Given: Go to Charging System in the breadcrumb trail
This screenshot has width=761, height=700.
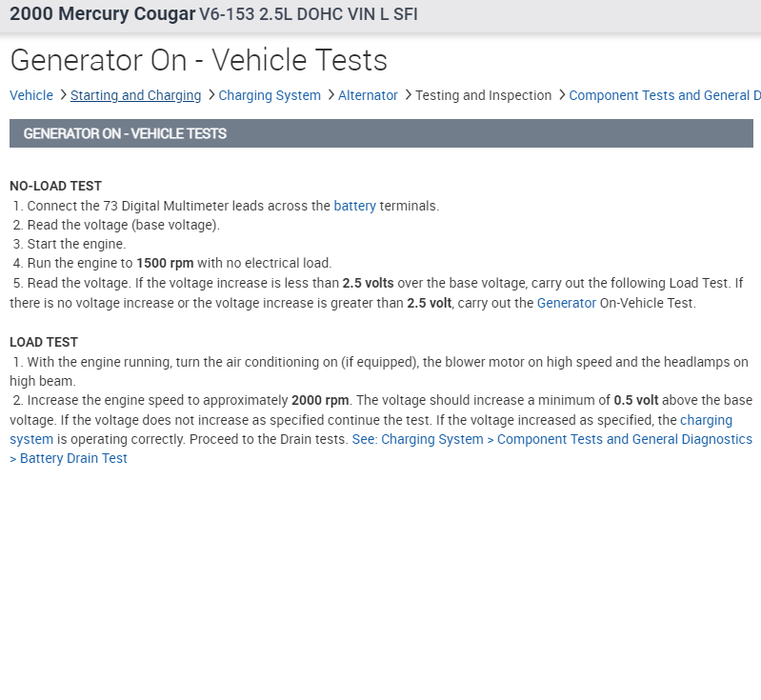Looking at the screenshot, I should (x=270, y=95).
